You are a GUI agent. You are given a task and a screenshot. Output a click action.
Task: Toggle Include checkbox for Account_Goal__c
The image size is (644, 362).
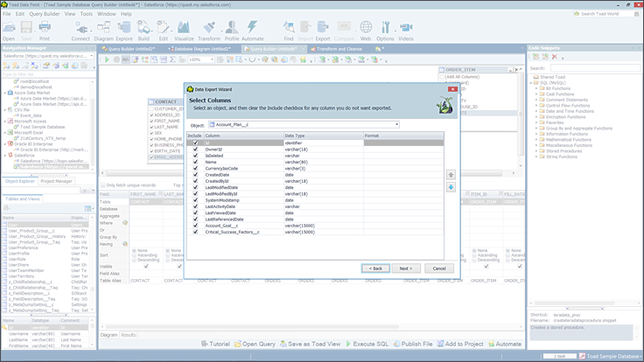click(195, 225)
